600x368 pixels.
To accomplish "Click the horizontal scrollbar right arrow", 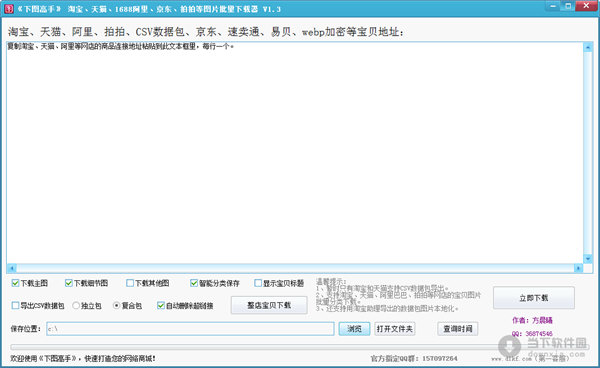I will [x=578, y=268].
